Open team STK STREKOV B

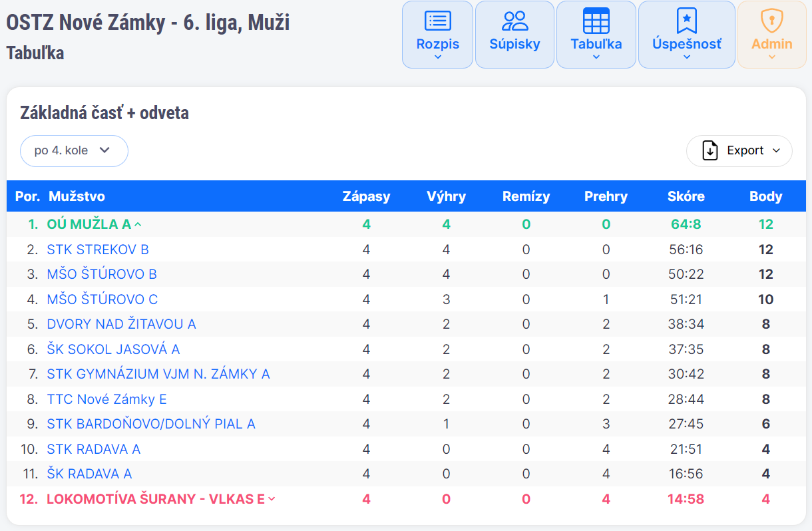(x=98, y=250)
